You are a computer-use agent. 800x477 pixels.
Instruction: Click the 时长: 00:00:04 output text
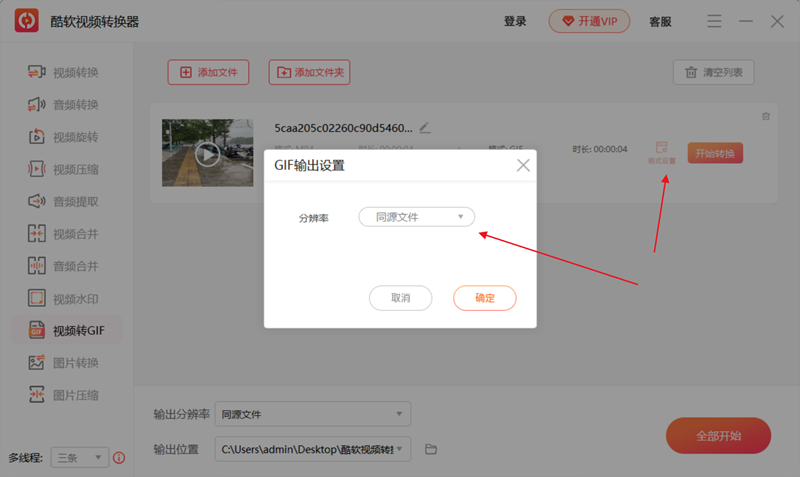[x=599, y=149]
